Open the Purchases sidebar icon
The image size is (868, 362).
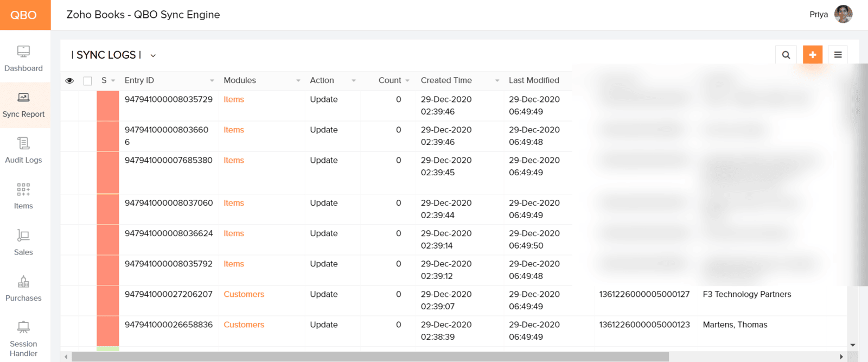pos(23,281)
